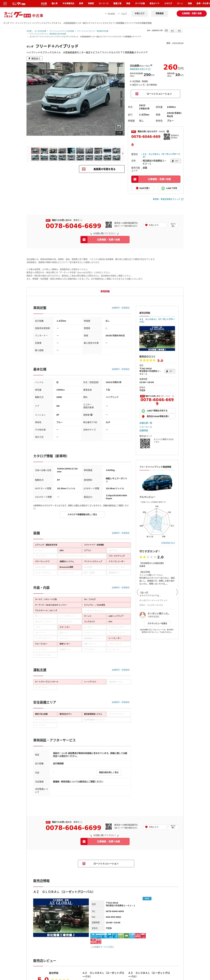The width and height of the screenshot is (210, 980).
Task: Click the help icon next to 過給器
Action: [91, 415]
